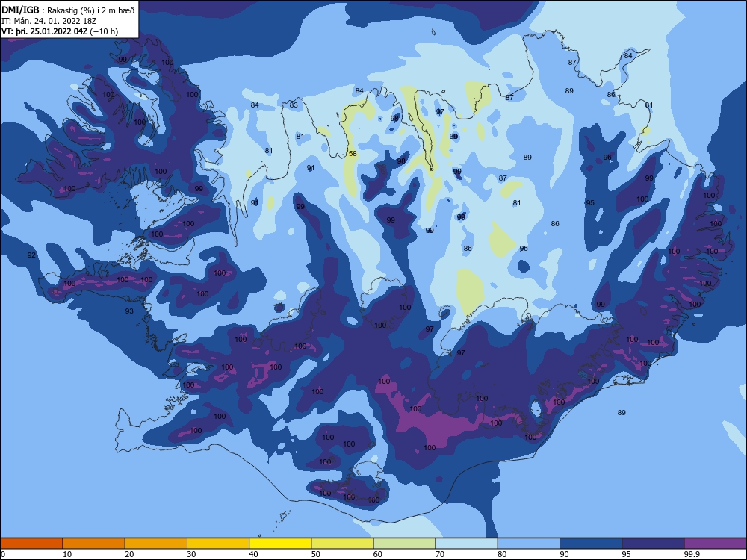This screenshot has width=747, height=560.
Task: Click the legend tick label '10'
Action: (67, 554)
